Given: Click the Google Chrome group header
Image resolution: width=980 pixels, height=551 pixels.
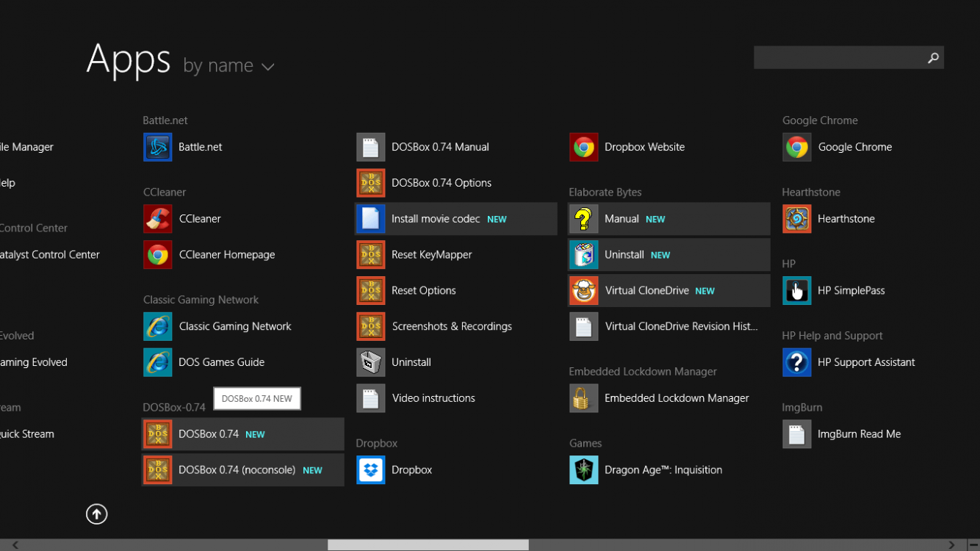Looking at the screenshot, I should (820, 120).
